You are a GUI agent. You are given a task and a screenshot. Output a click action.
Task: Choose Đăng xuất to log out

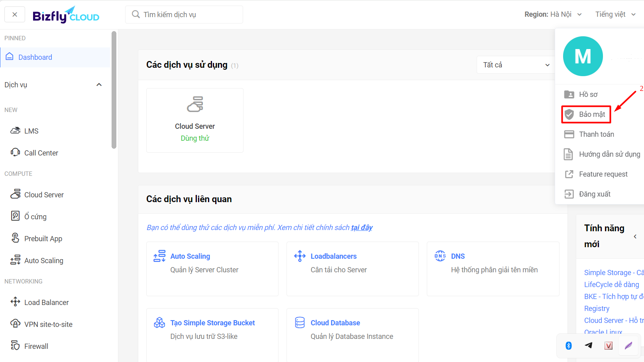pyautogui.click(x=594, y=194)
